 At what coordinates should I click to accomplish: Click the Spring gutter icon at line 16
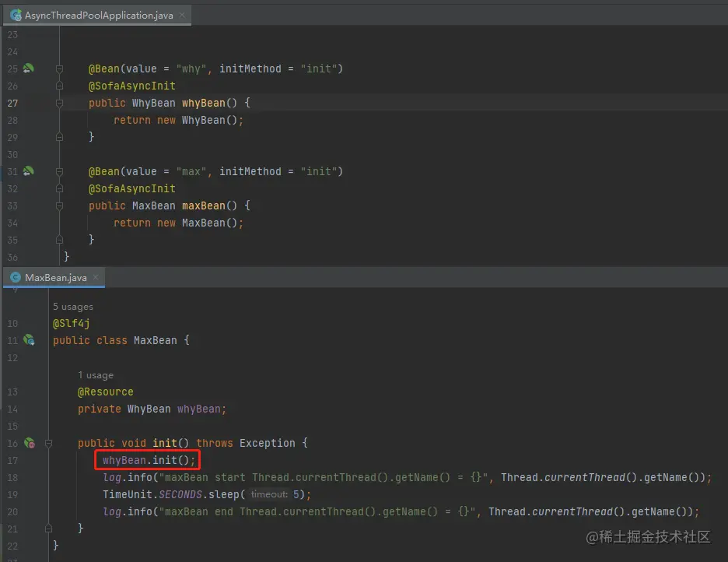30,443
